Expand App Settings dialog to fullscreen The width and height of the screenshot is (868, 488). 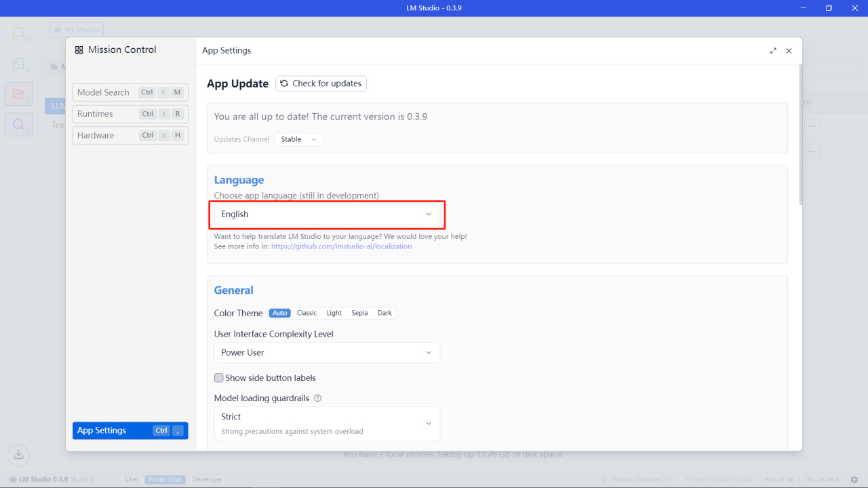point(773,51)
